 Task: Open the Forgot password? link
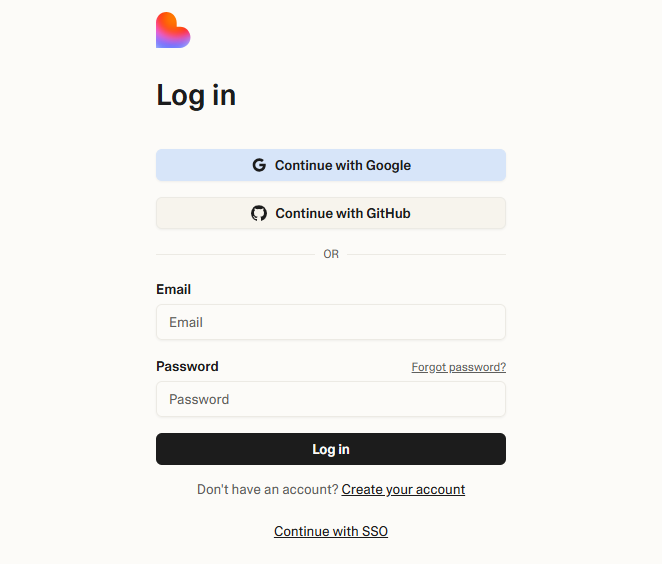click(x=459, y=367)
